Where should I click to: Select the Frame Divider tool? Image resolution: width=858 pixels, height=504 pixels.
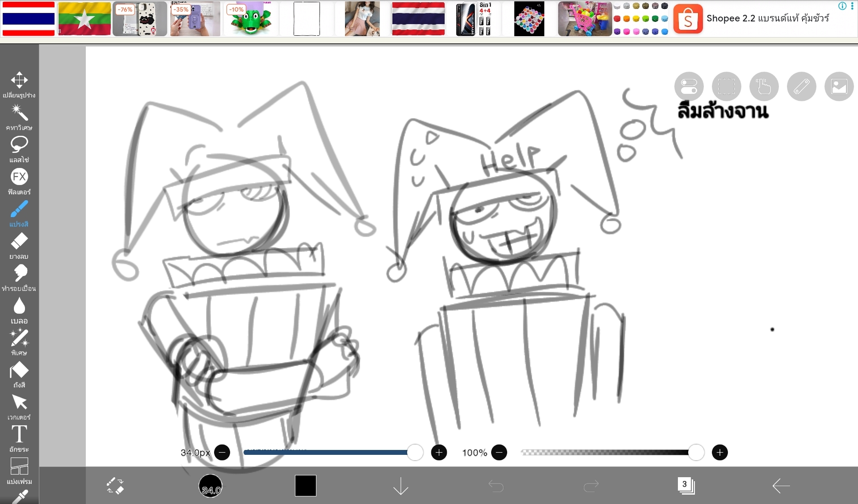[x=19, y=466]
